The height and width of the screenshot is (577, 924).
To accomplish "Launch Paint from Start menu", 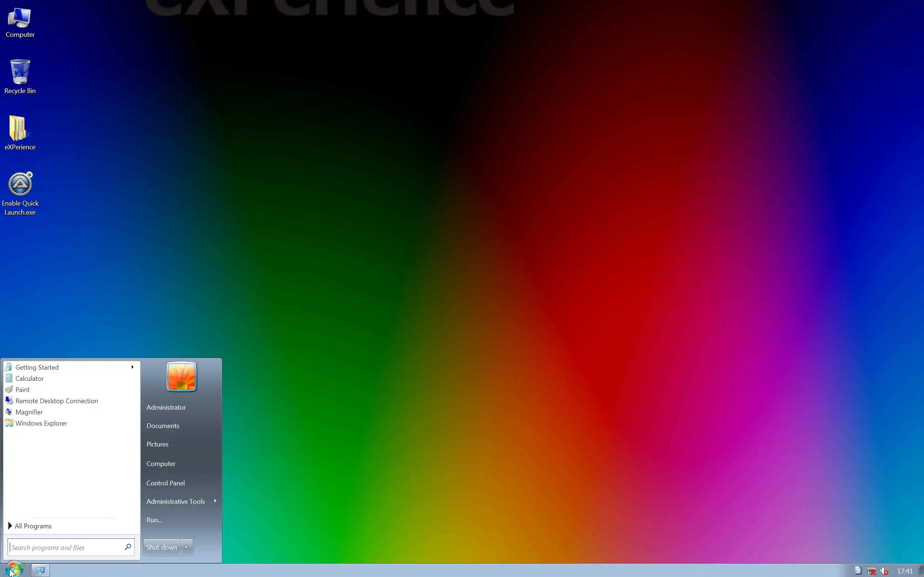I will click(x=22, y=389).
